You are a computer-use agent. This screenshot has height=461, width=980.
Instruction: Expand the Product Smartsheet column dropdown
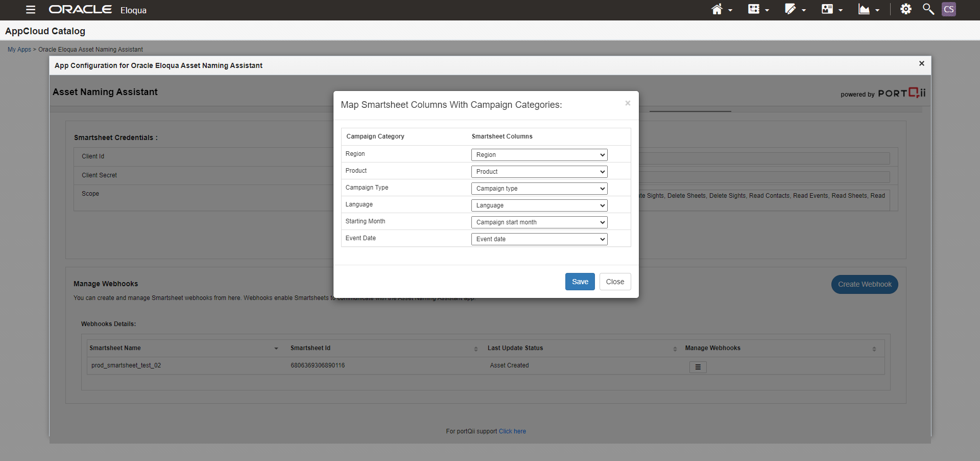539,172
